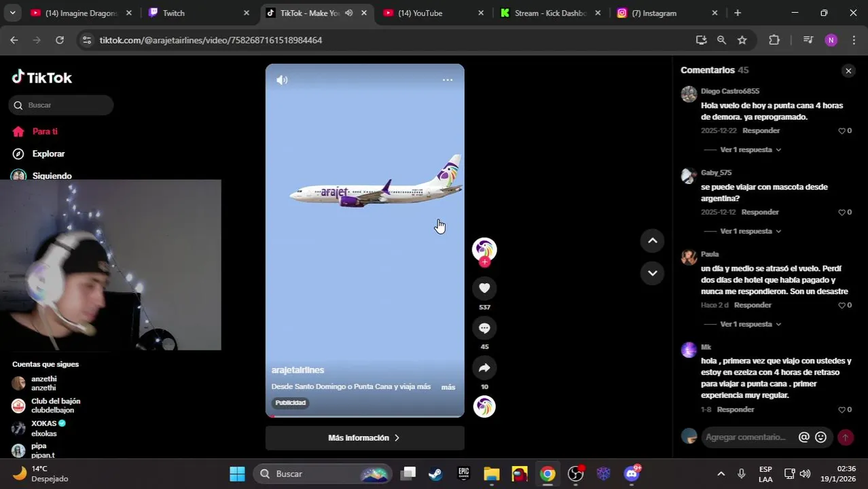Insert a mention with the @ icon

[804, 437]
